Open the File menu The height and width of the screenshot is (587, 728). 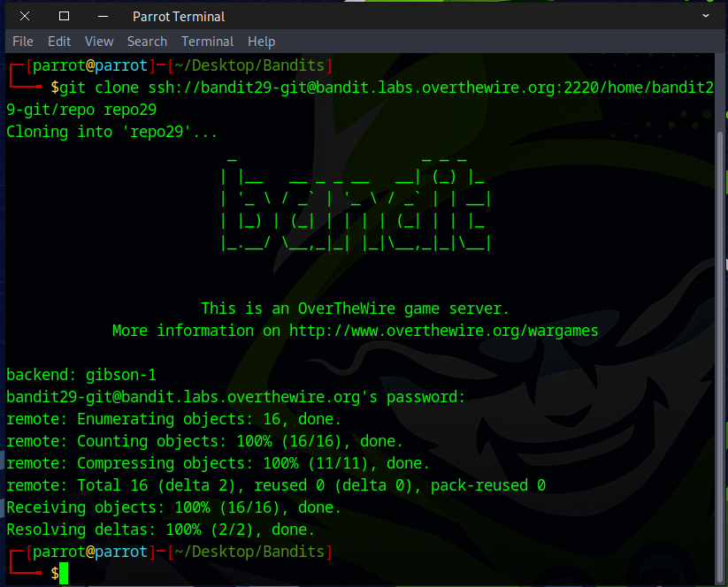(23, 42)
